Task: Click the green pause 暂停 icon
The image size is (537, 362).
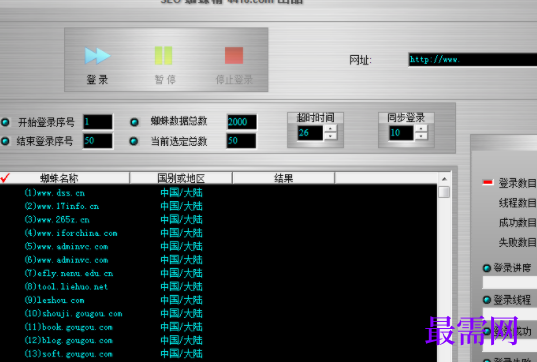Action: pos(163,55)
